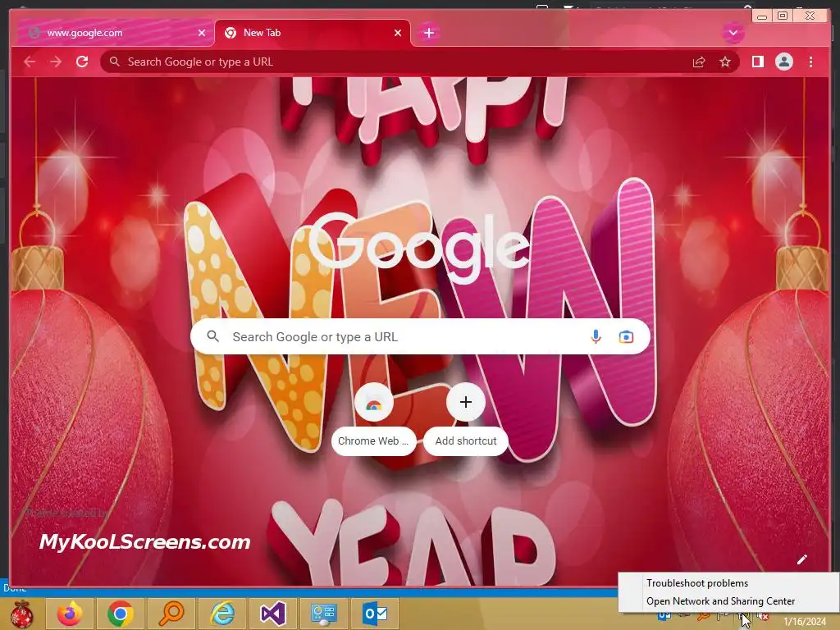This screenshot has width=840, height=630.
Task: Open Visual Studio from the taskbar
Action: (x=272, y=614)
